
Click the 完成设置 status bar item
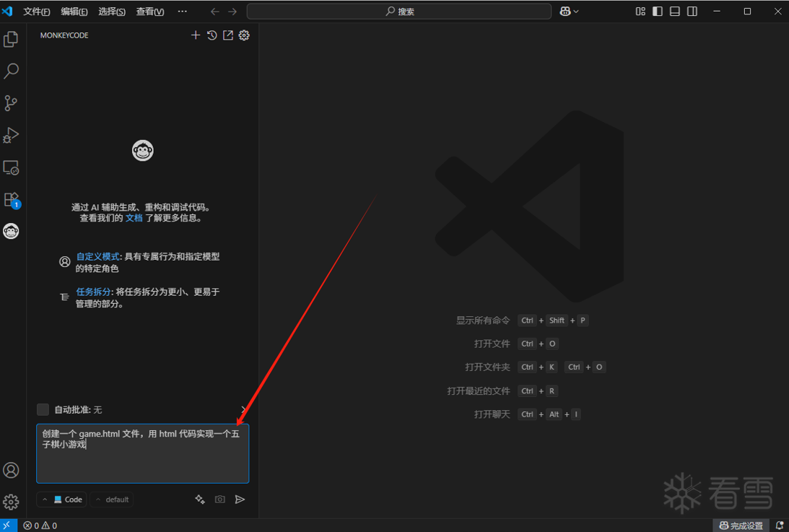741,526
